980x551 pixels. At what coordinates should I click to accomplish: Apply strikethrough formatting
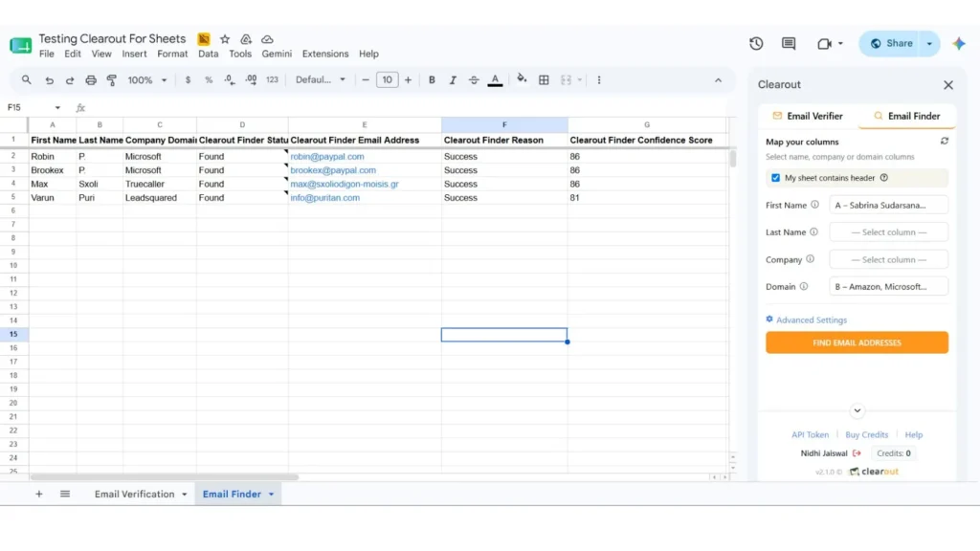(474, 80)
